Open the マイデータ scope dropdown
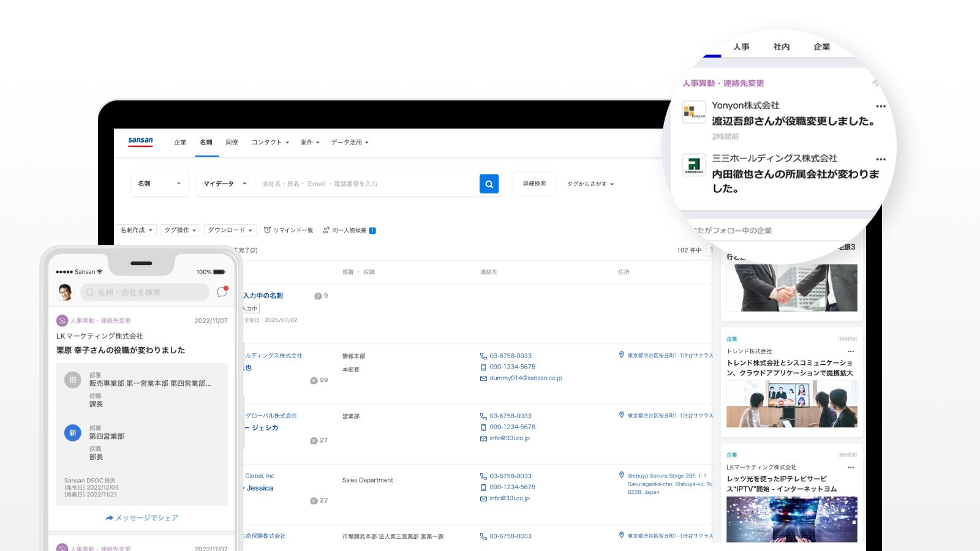 [x=225, y=184]
